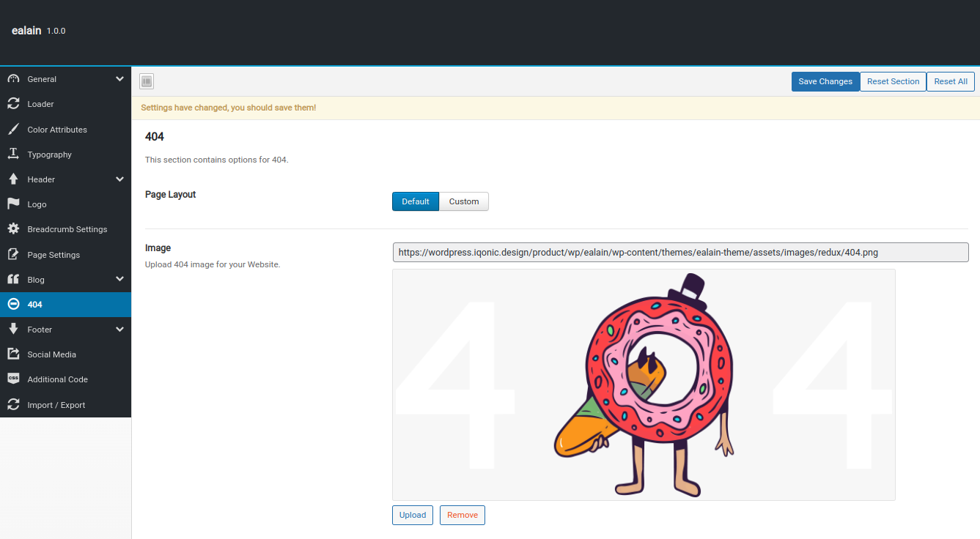Click the Logo flag icon
The height and width of the screenshot is (539, 980).
tap(13, 204)
